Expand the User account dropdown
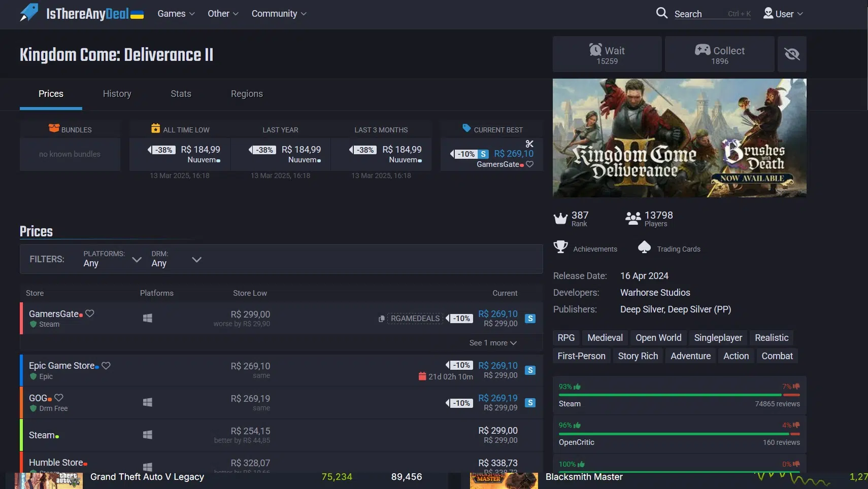Viewport: 868px width, 489px height. 784,14
